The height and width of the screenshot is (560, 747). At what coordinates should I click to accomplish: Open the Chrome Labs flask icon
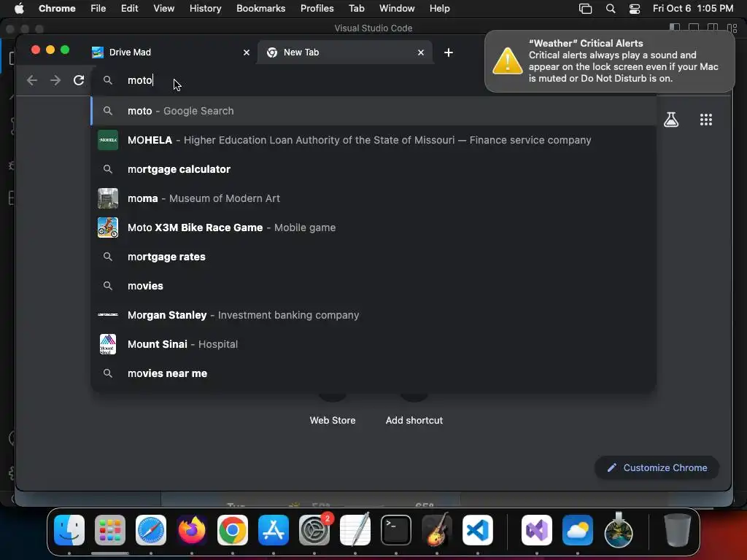(x=671, y=120)
